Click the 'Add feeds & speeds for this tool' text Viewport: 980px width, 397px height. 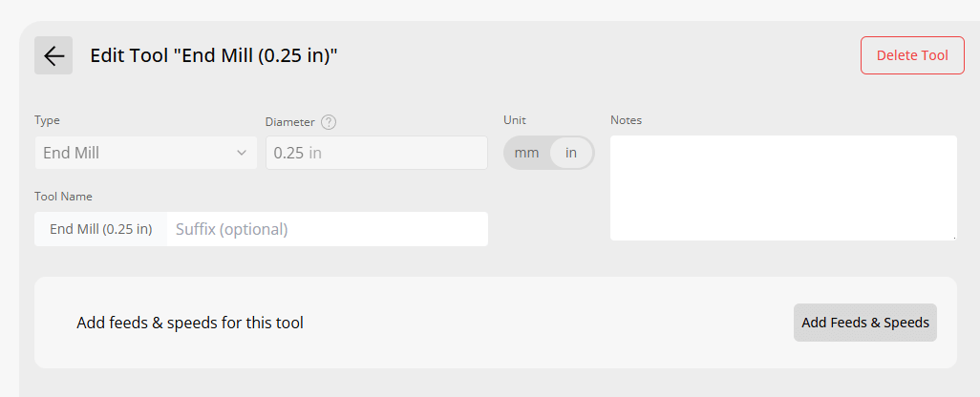click(x=190, y=323)
